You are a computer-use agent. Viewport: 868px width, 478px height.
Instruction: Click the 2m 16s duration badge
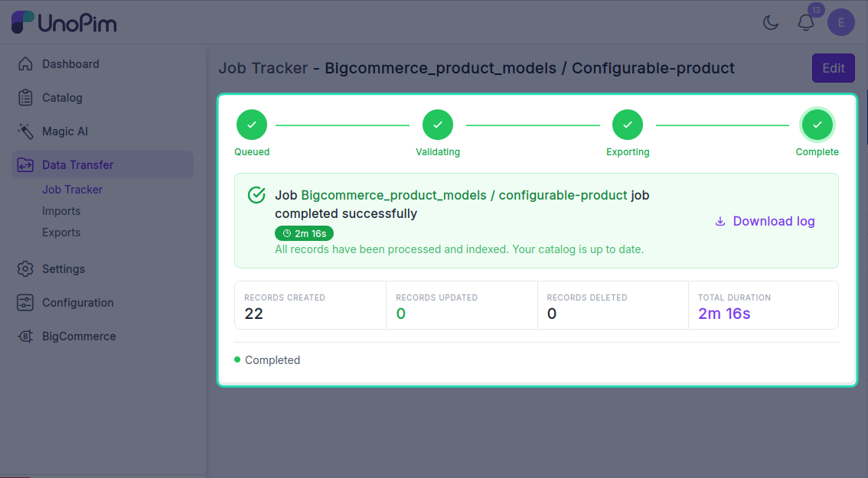305,233
